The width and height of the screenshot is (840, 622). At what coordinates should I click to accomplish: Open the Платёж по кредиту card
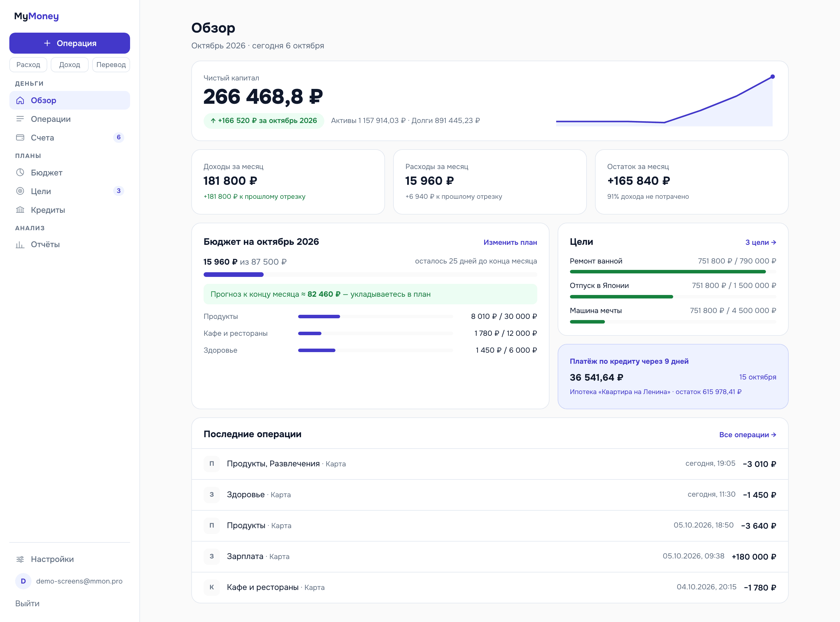(x=673, y=377)
